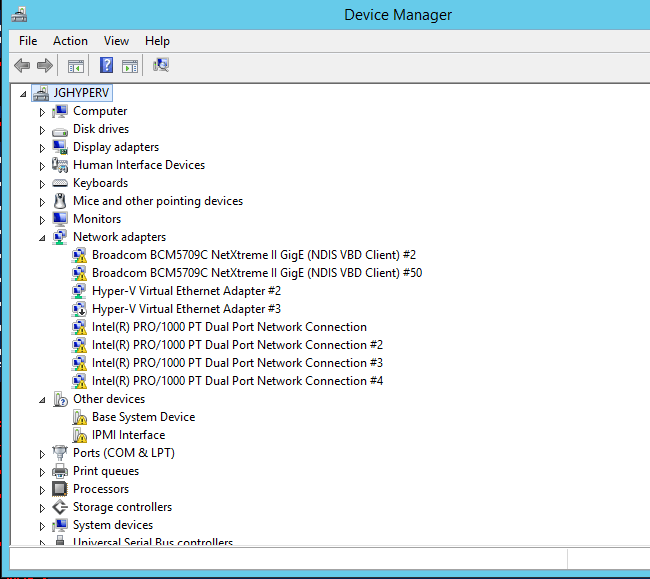This screenshot has height=579, width=650.
Task: Click Show/Hide Action Pane toolbar icon
Action: click(130, 66)
